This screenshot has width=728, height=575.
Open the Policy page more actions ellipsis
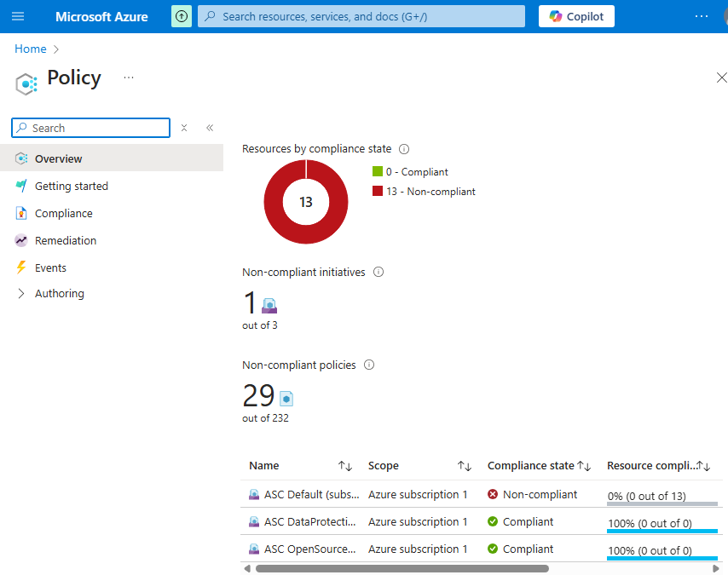[129, 78]
